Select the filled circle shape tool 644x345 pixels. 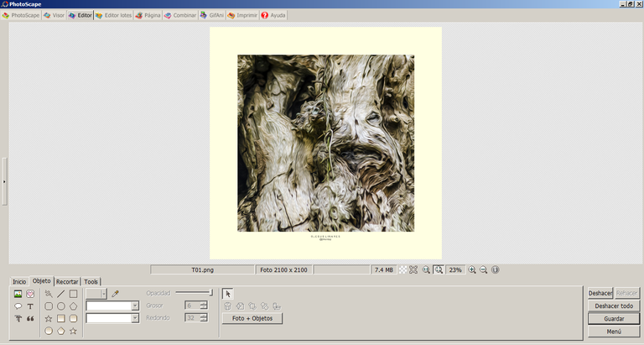pos(49,331)
